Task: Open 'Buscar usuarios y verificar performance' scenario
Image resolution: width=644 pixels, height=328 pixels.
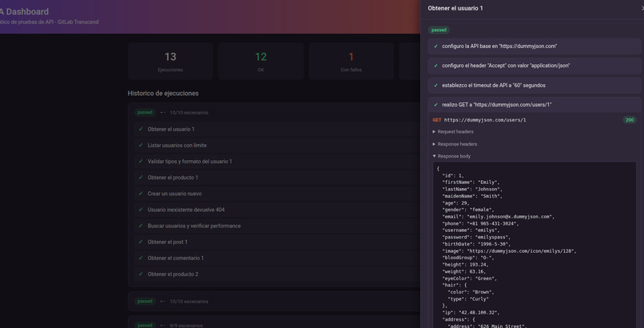Action: [x=277, y=226]
